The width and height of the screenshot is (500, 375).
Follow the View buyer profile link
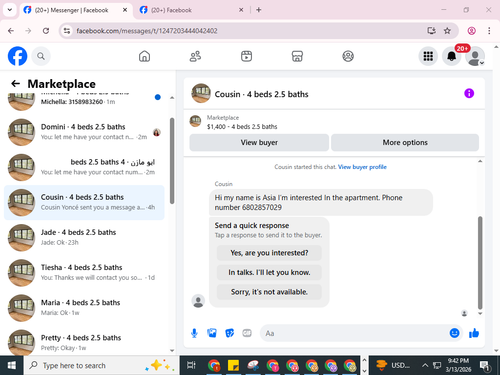tap(362, 167)
